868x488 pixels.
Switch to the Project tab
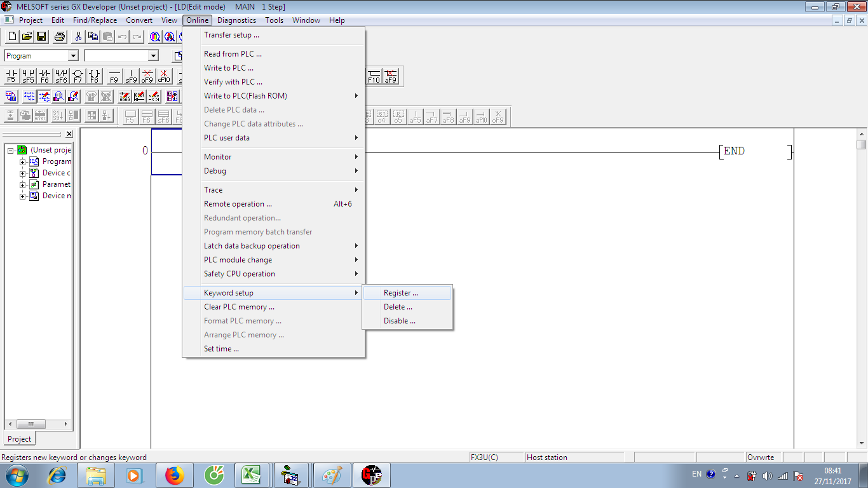[x=19, y=439]
